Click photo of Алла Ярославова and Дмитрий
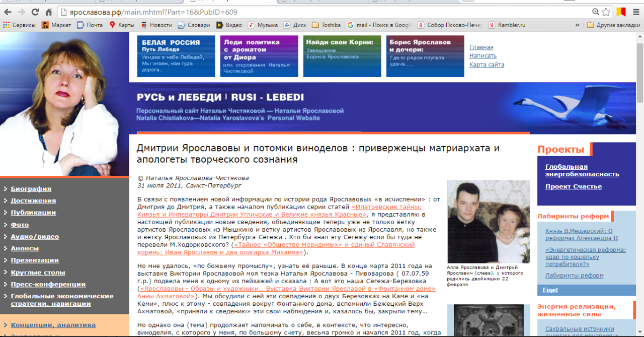Viewport: 644px width, 337px height. coord(489,222)
